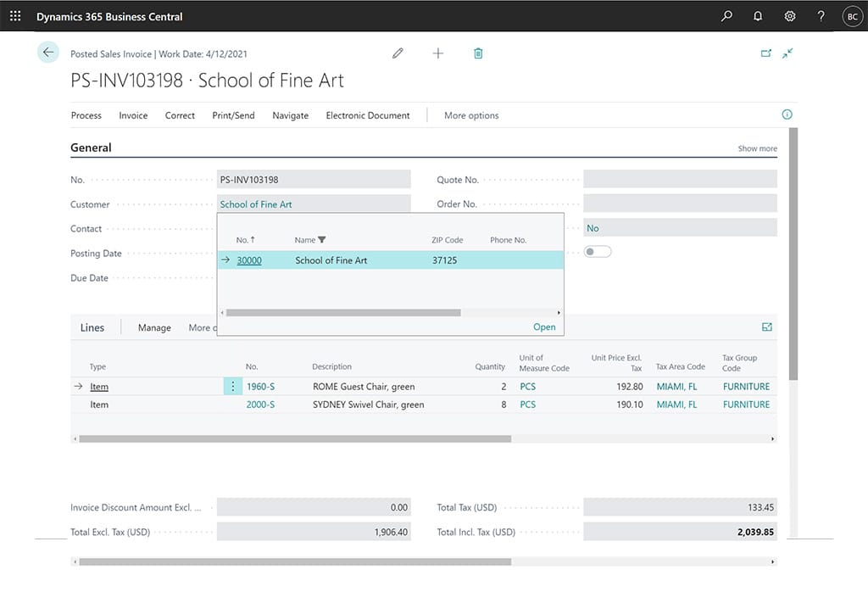Open the FactBox info pane icon
Screen dimensions: 868x614
tap(787, 114)
